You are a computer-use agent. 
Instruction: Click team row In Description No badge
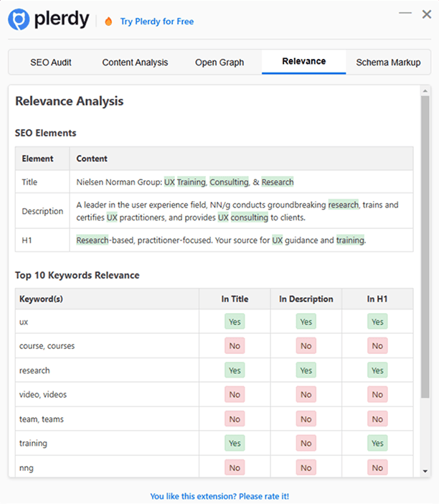click(306, 419)
